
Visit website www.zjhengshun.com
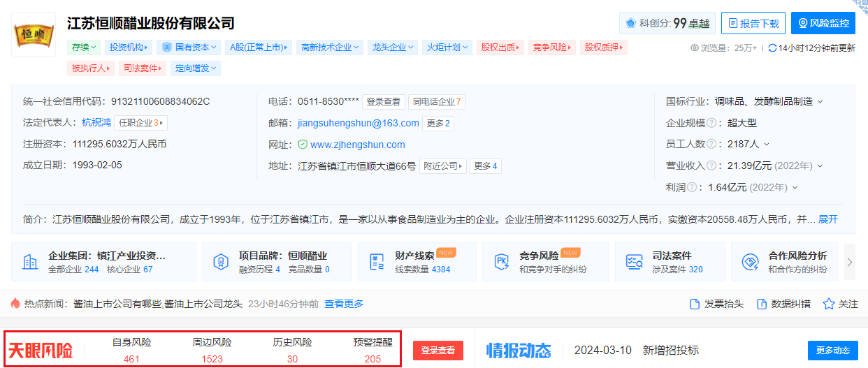point(358,145)
